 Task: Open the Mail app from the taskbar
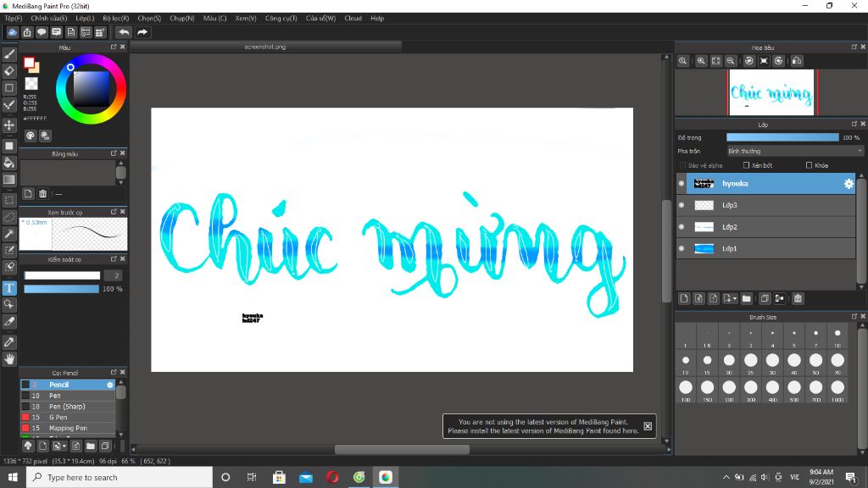coord(305,477)
